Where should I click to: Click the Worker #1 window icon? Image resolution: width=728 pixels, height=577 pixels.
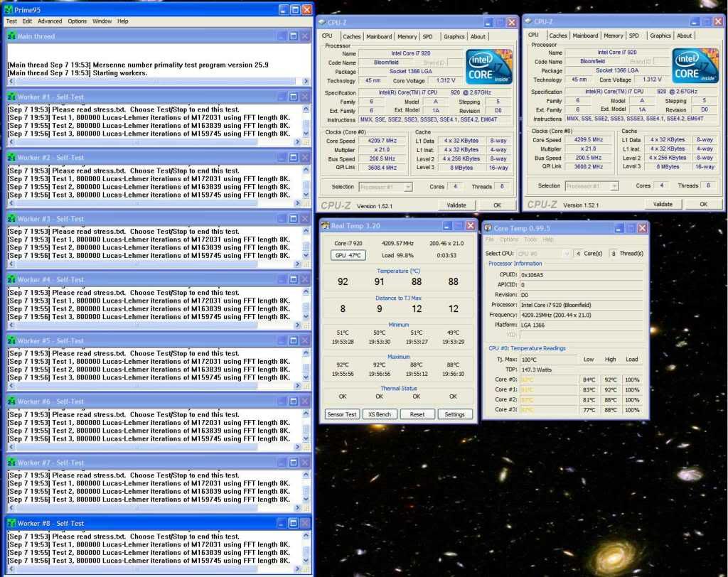11,97
